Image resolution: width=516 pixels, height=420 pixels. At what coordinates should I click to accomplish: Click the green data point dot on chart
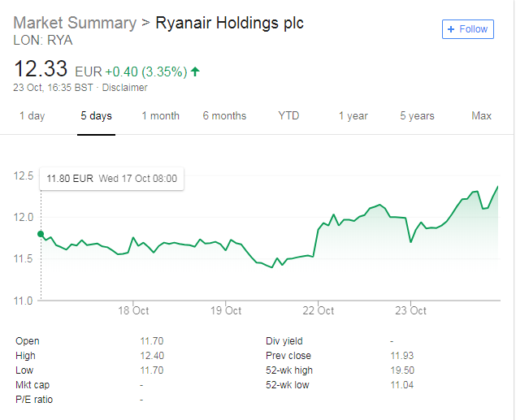(41, 234)
